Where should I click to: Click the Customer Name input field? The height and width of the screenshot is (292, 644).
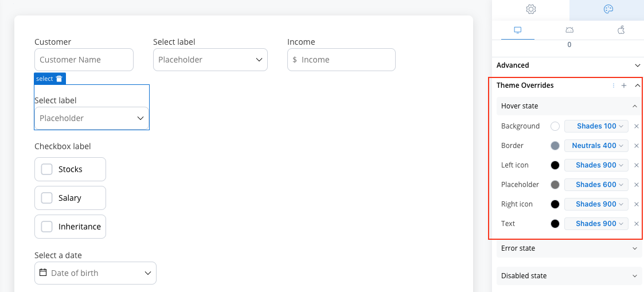(x=84, y=60)
